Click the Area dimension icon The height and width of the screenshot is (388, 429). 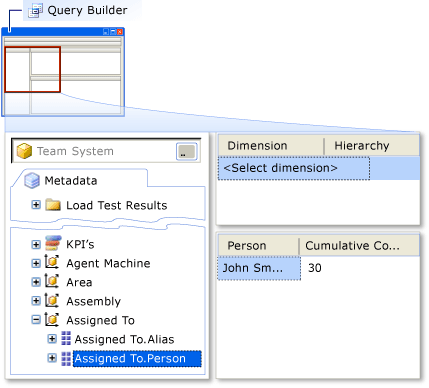point(52,281)
